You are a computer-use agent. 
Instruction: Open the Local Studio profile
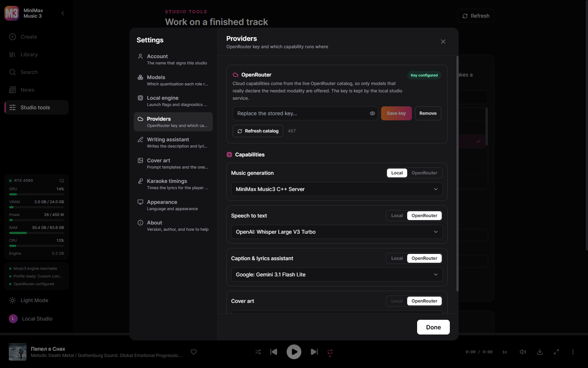[36, 319]
